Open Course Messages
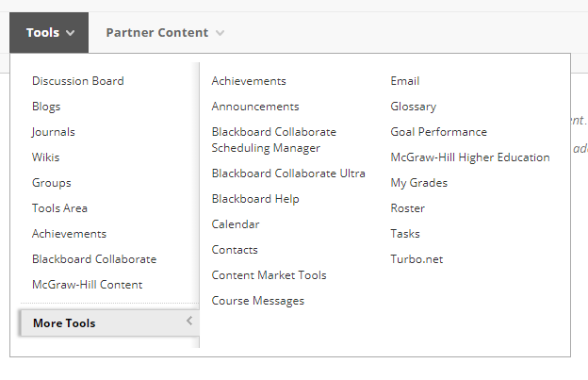Screen dimensions: 588x380 point(258,301)
